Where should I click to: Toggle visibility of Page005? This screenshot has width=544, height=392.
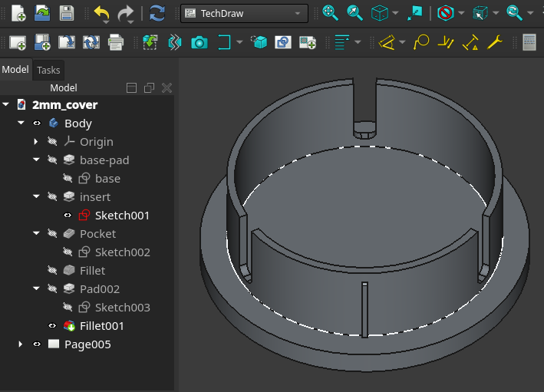tap(37, 344)
